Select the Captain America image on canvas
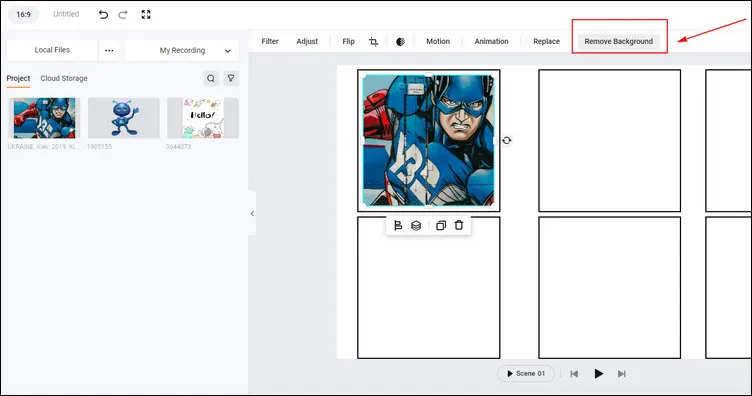Image resolution: width=752 pixels, height=396 pixels. point(428,140)
